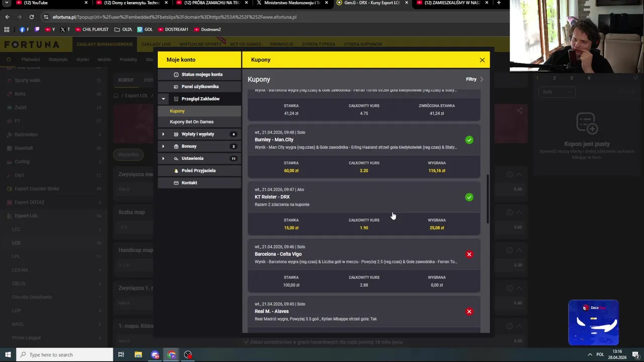Viewport: 644px width, 362px height.
Task: Open the DOSTREAM1 bookmark
Action: (x=173, y=29)
